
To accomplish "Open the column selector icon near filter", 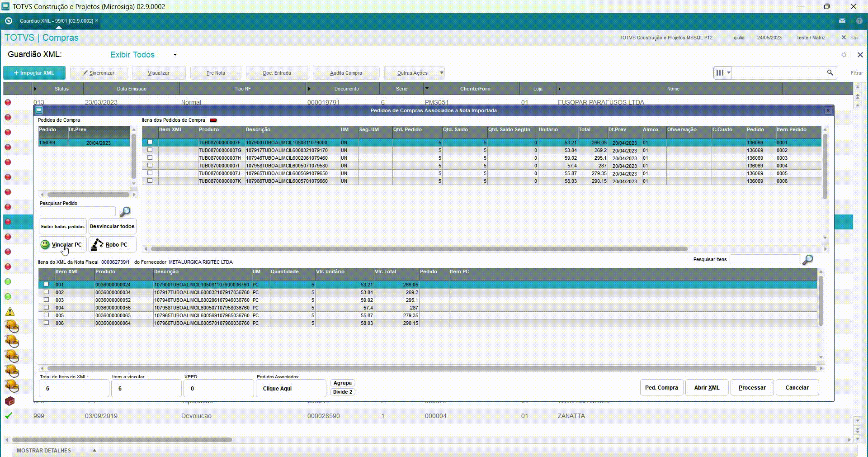I will tap(722, 72).
